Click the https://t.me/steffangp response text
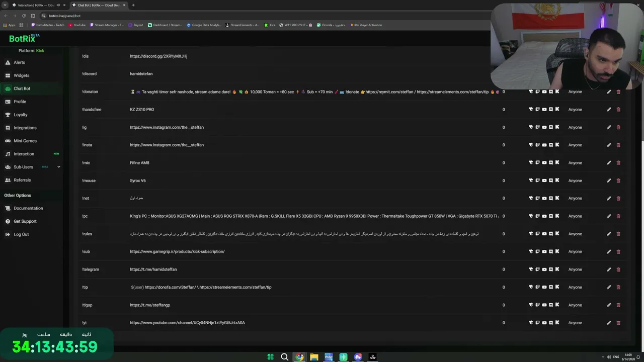644x362 pixels. 150,305
